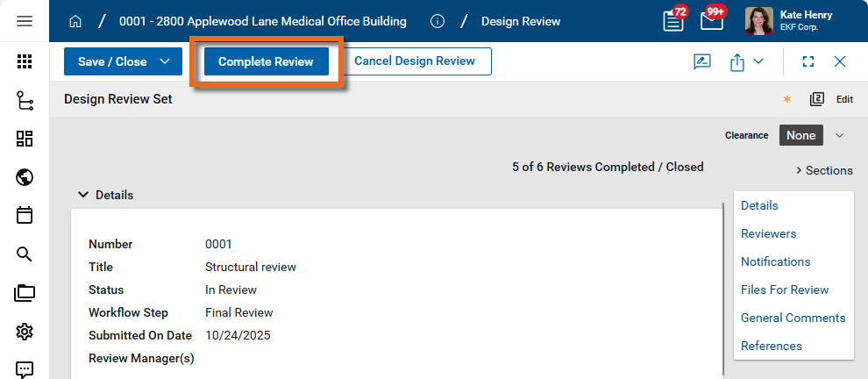The width and height of the screenshot is (868, 379).
Task: Expand the Clearance dropdown chevron
Action: click(839, 135)
